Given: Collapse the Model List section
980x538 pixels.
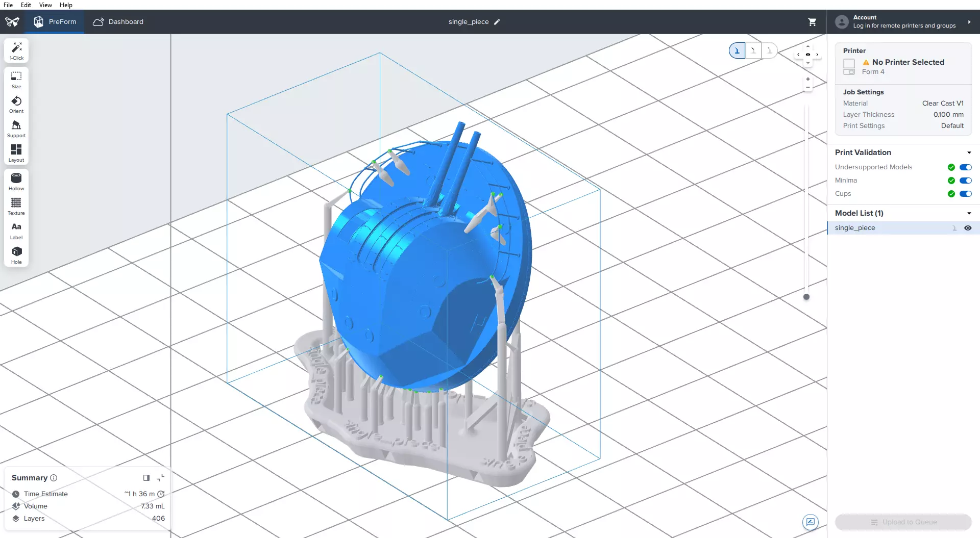Looking at the screenshot, I should (969, 213).
